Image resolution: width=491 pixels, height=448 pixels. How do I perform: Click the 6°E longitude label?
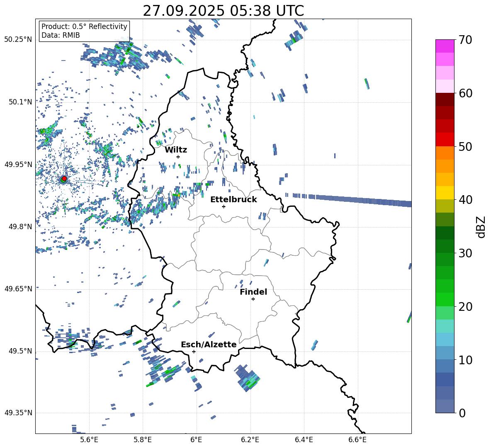(196, 440)
